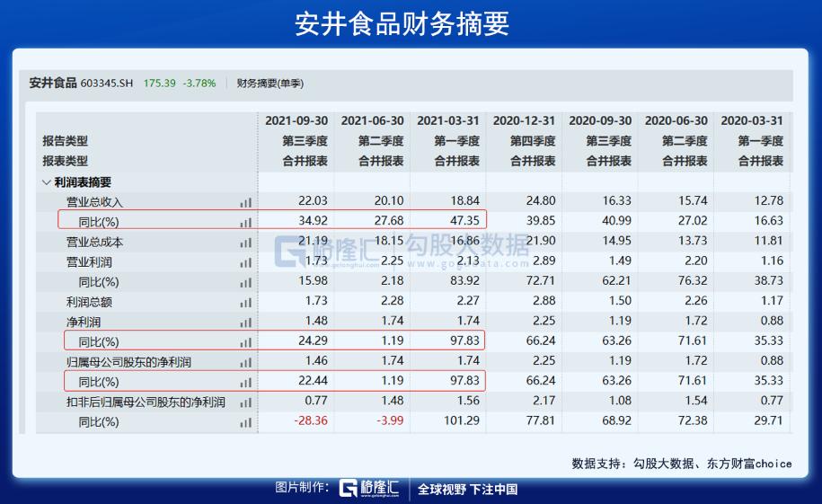The image size is (822, 504).
Task: Click the 格隆汇 logo in footer
Action: (369, 488)
